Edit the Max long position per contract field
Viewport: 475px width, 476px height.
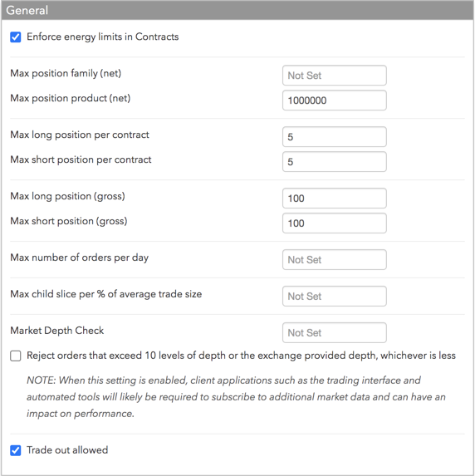335,136
